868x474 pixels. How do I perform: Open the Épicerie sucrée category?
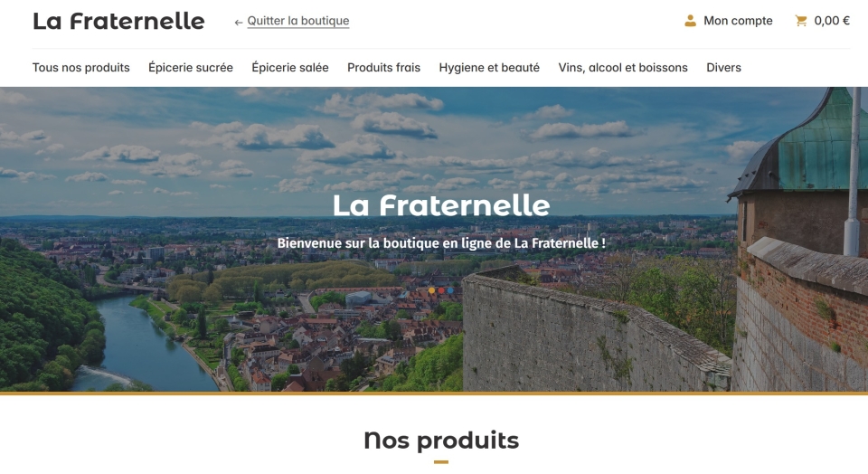pyautogui.click(x=191, y=68)
